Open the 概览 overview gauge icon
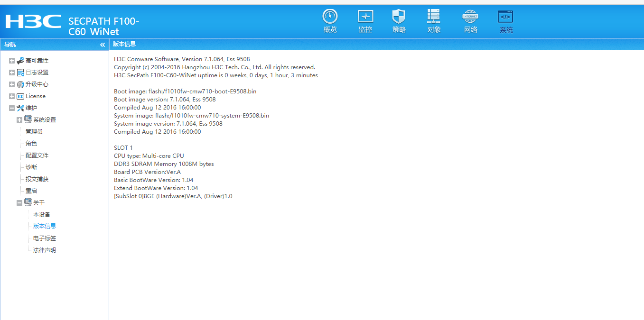 point(330,16)
